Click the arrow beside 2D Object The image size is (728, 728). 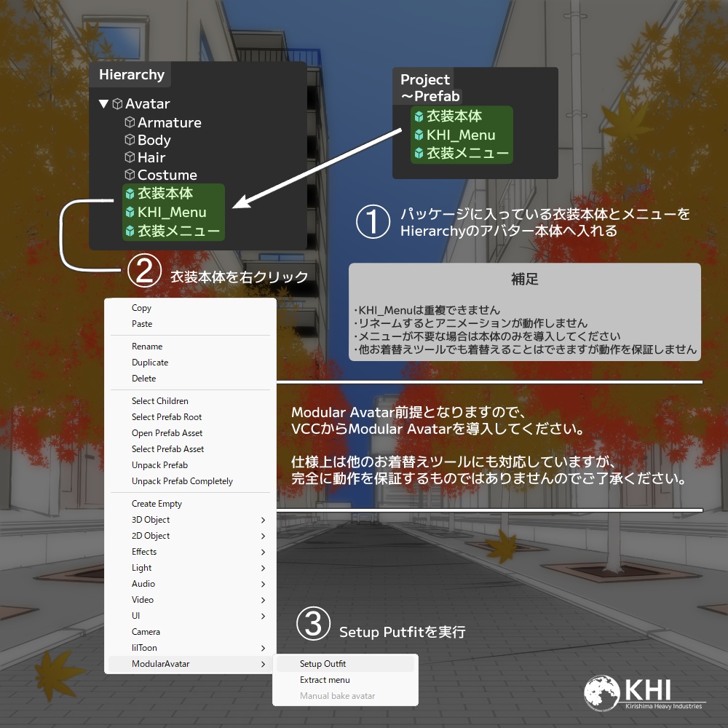click(264, 537)
